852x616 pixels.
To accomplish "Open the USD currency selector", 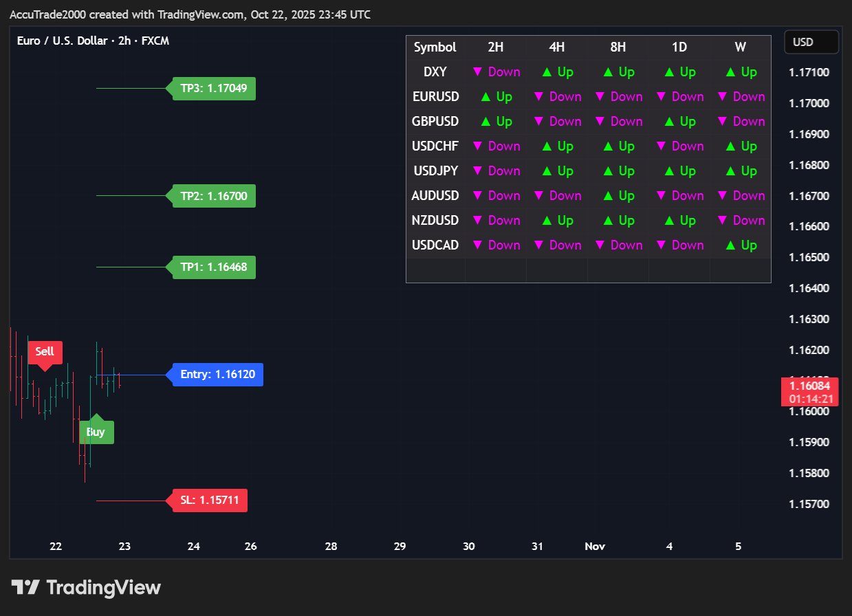I will (811, 42).
